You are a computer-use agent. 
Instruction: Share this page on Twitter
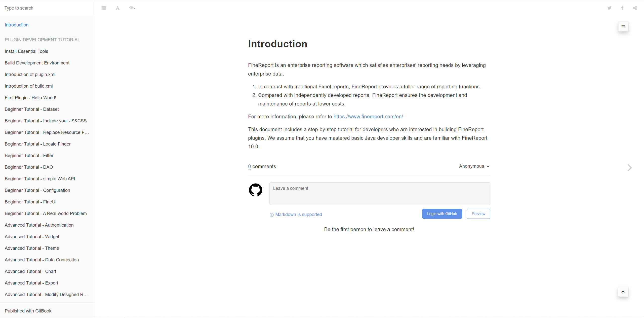pos(609,8)
